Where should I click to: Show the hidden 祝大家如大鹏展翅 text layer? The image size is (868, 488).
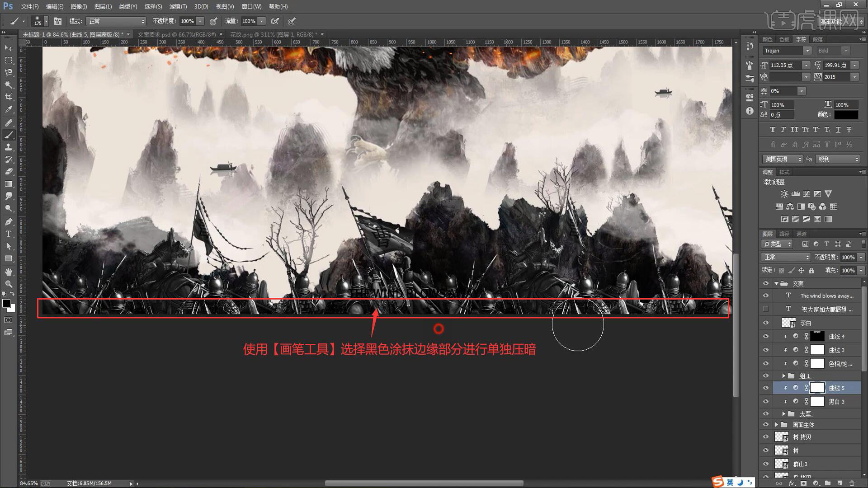click(765, 309)
